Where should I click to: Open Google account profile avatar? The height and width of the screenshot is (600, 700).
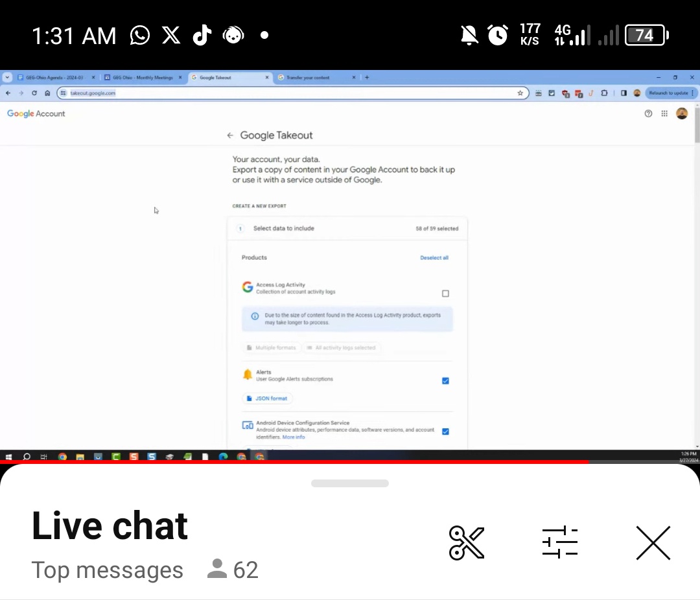tap(682, 113)
